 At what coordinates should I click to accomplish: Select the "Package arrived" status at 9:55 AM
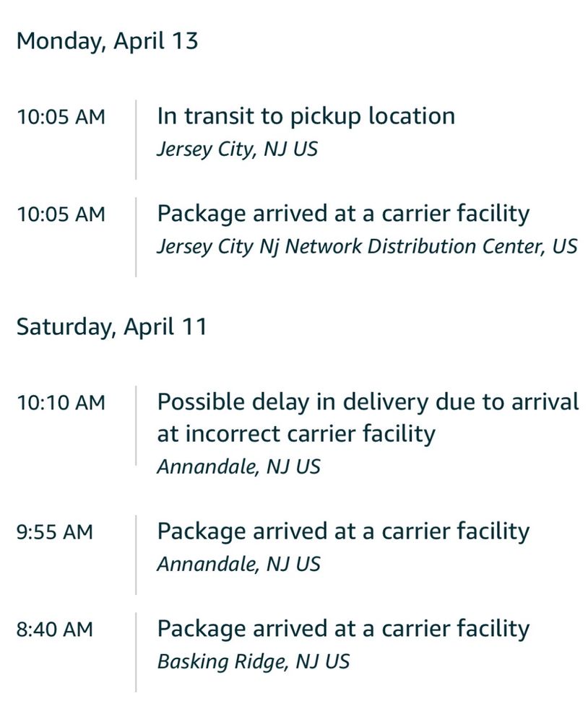pos(343,531)
